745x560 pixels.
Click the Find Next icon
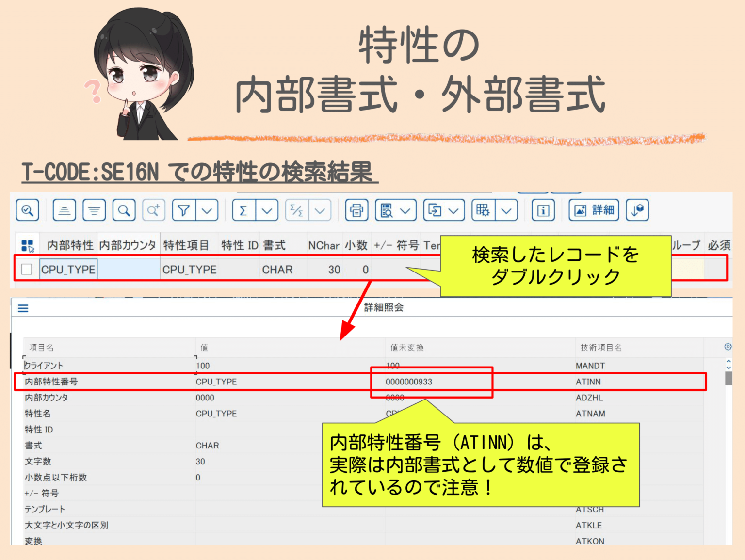pos(153,210)
